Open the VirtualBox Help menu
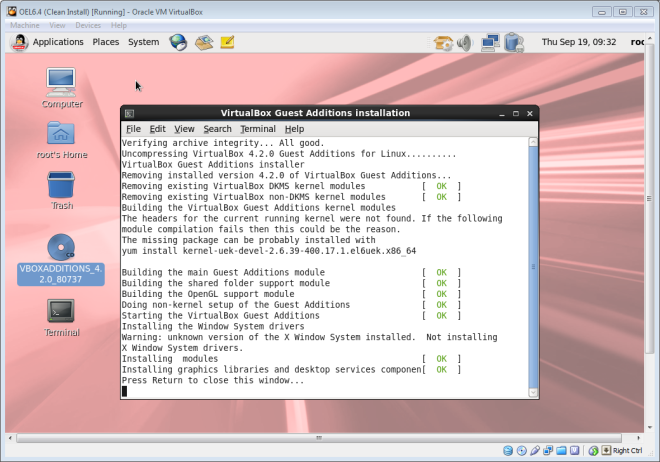 point(119,25)
